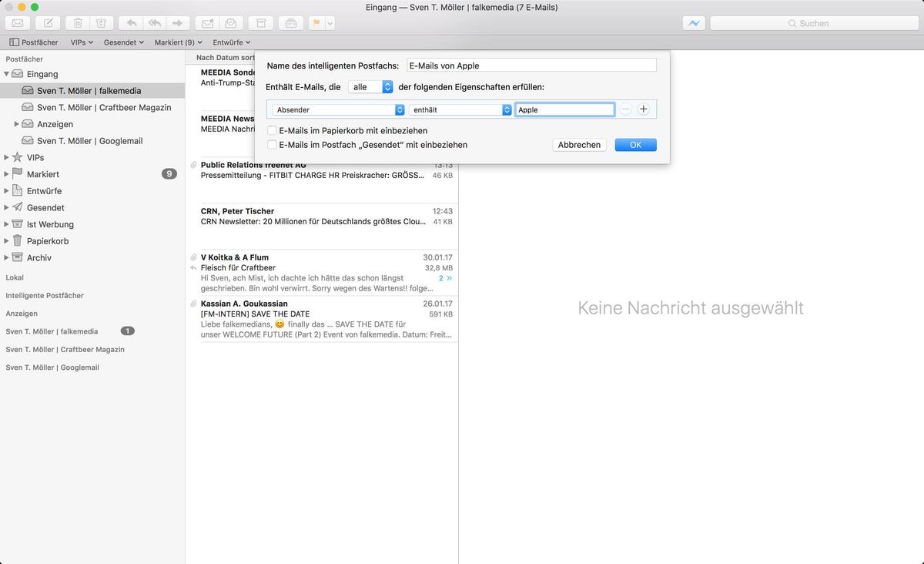
Task: Open V Koitka & A Flum email
Action: point(323,273)
